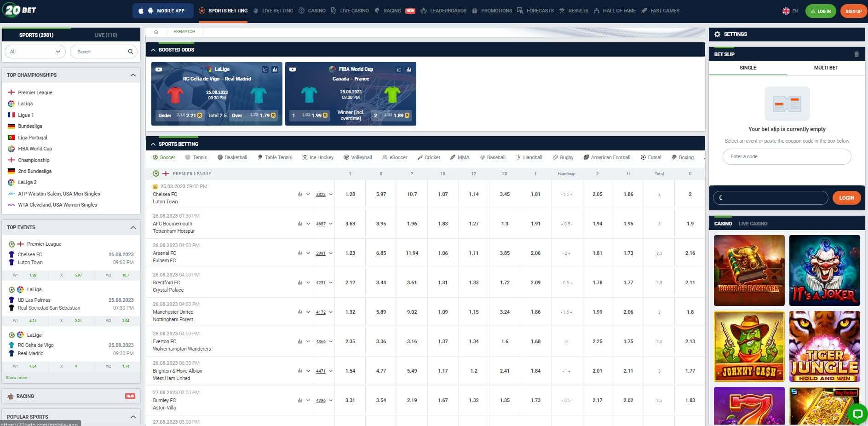This screenshot has width=868, height=426.
Task: Switch to the Live (110) tab
Action: click(106, 35)
